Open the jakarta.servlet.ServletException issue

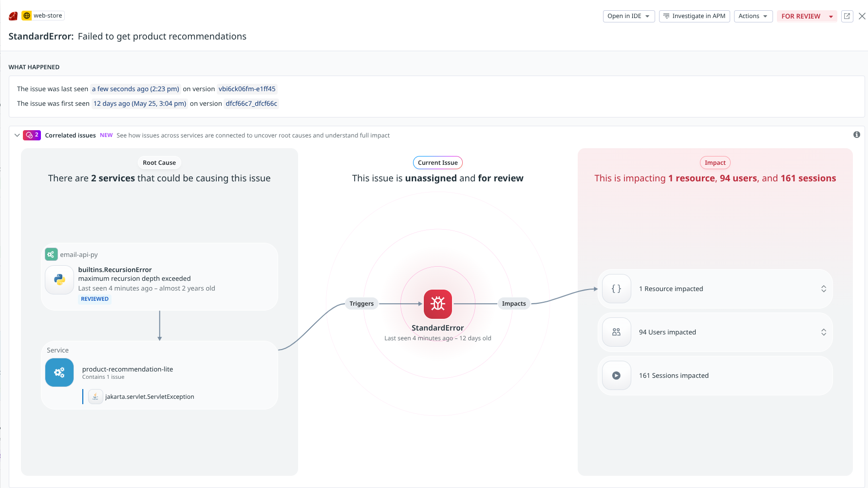150,397
